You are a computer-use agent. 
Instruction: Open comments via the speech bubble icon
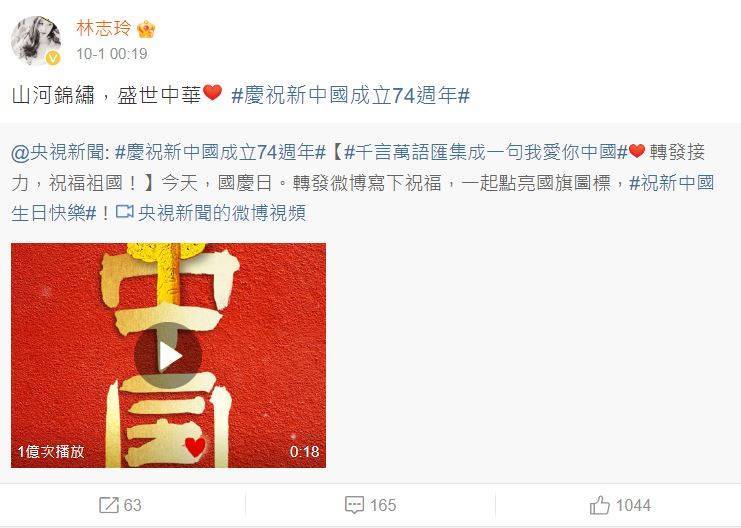354,505
